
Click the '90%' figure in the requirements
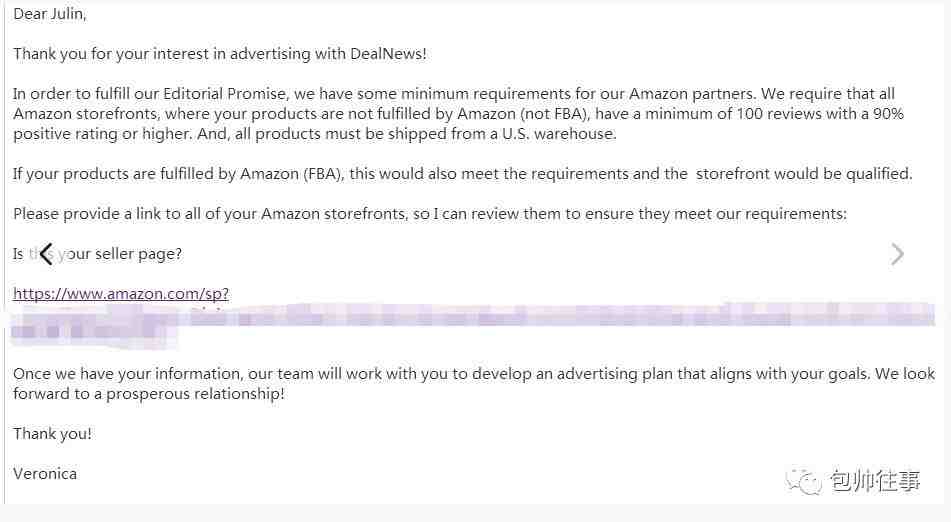pyautogui.click(x=889, y=114)
